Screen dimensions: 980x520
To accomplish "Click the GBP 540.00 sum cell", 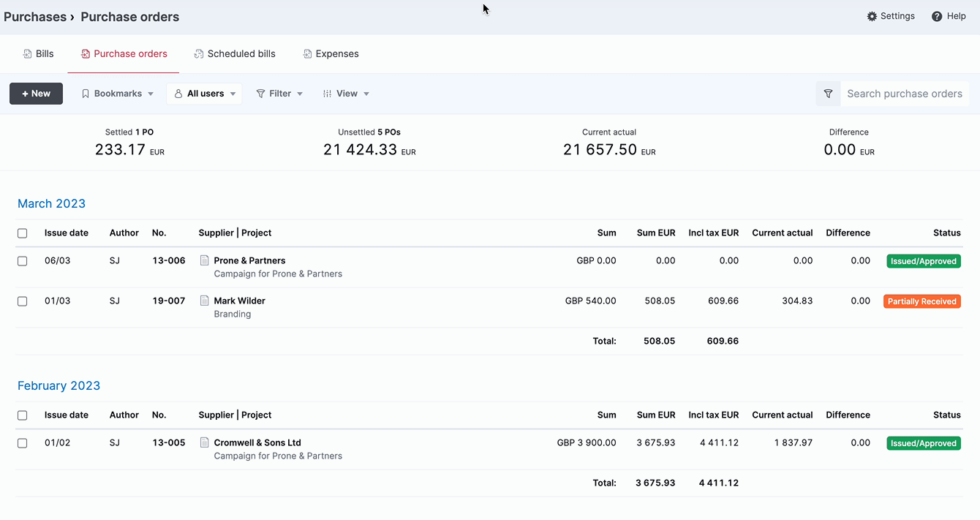I will (591, 301).
